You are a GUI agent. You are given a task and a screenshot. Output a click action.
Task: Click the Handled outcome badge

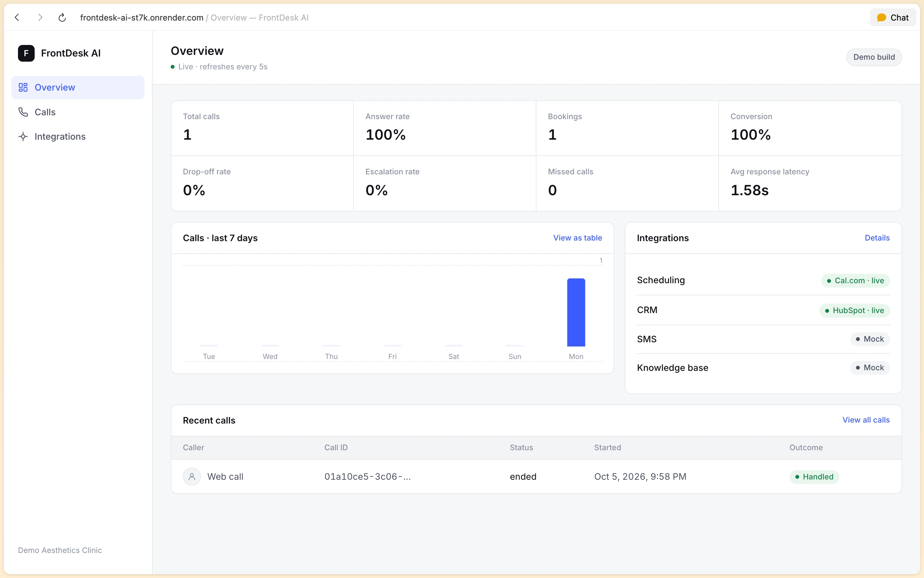814,477
